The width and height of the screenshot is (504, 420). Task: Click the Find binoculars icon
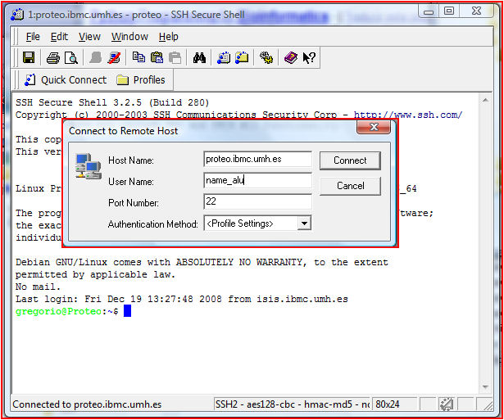pyautogui.click(x=199, y=58)
